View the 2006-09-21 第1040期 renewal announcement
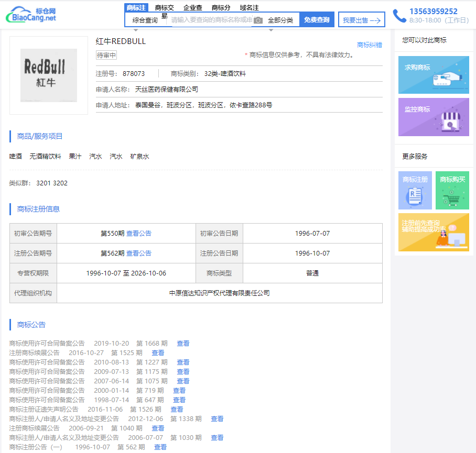This screenshot has width=476, height=453. click(x=158, y=428)
